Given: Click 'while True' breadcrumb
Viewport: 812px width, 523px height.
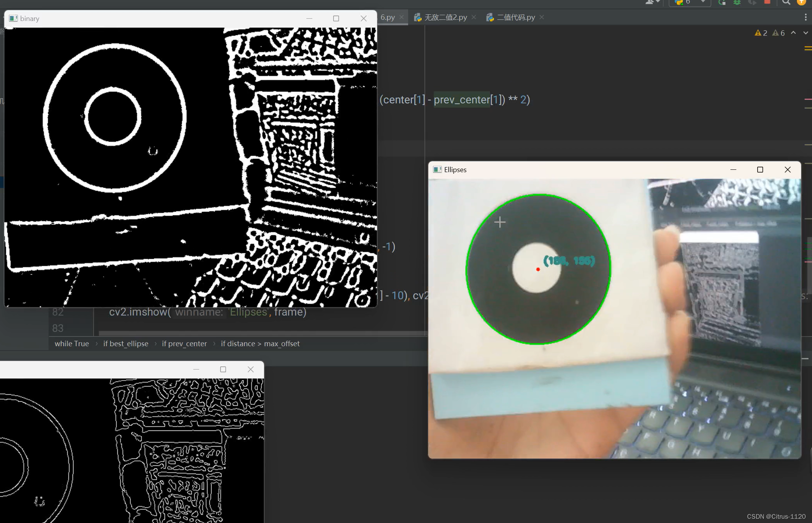Looking at the screenshot, I should (x=72, y=343).
